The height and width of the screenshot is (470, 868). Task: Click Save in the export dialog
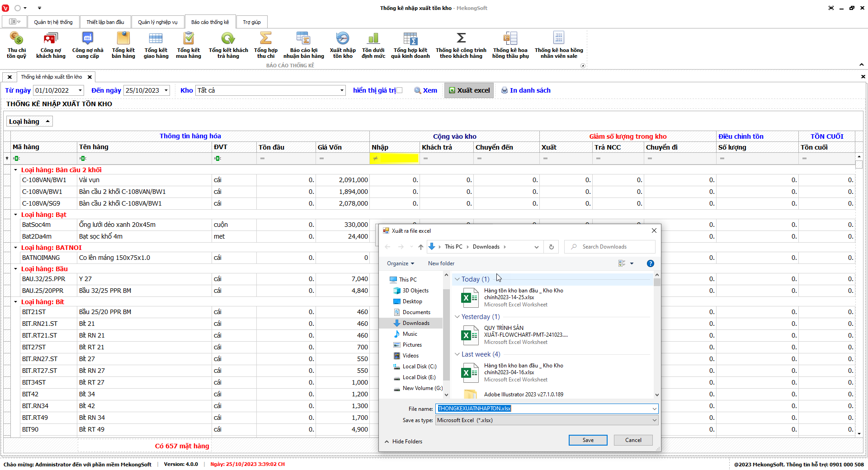pos(588,440)
